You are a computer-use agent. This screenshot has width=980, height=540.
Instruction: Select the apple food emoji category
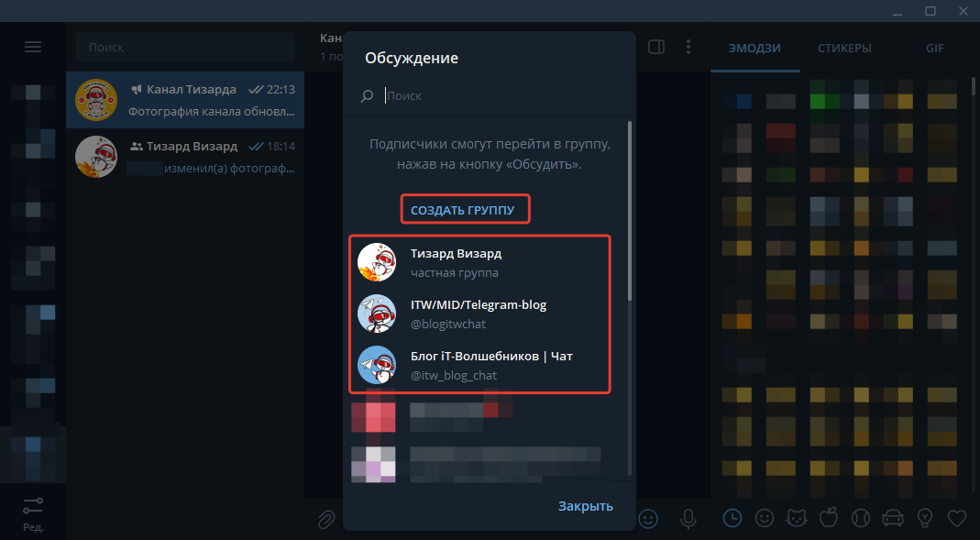click(x=829, y=517)
